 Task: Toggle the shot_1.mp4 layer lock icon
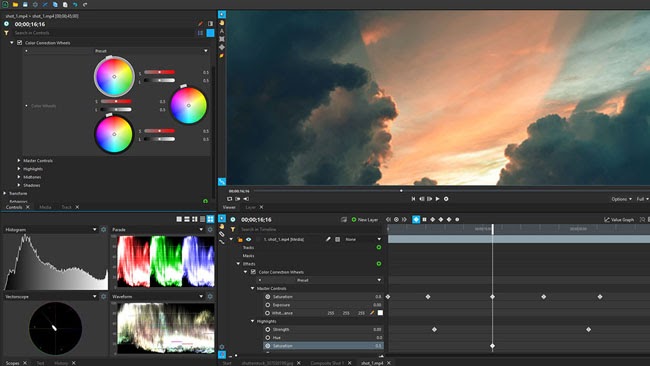click(x=240, y=239)
